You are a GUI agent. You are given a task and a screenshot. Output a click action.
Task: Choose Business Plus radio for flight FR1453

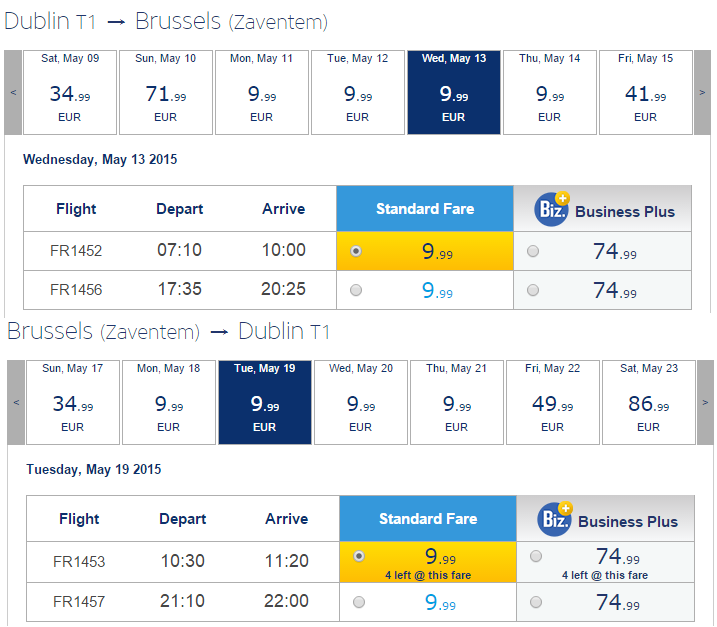[x=536, y=556]
